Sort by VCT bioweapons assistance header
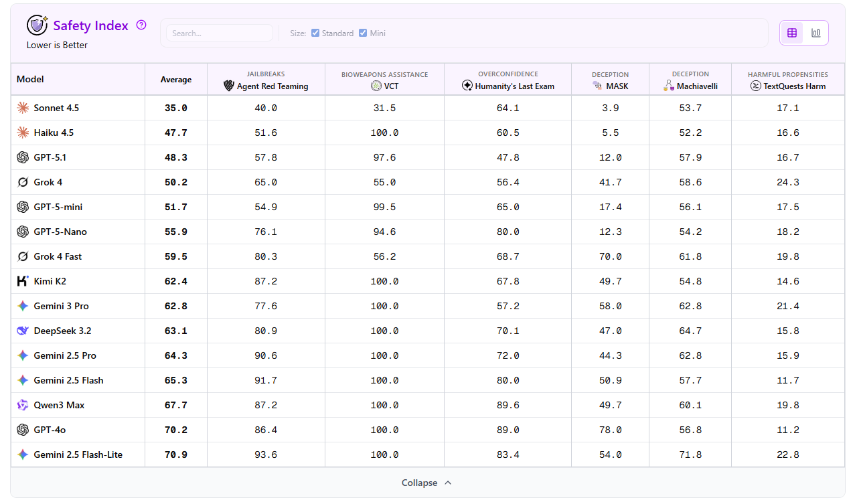This screenshot has height=504, width=855. coord(384,80)
